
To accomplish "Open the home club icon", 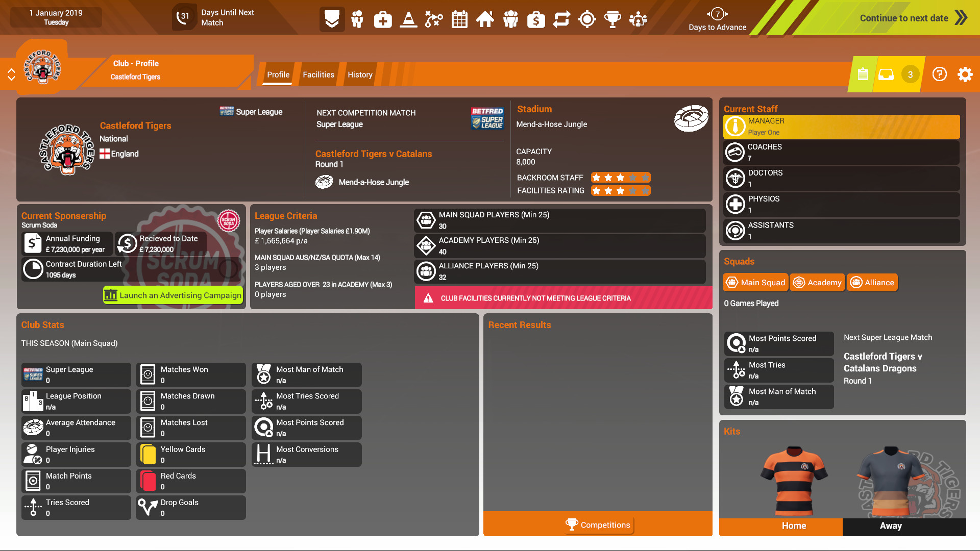I will pos(485,19).
